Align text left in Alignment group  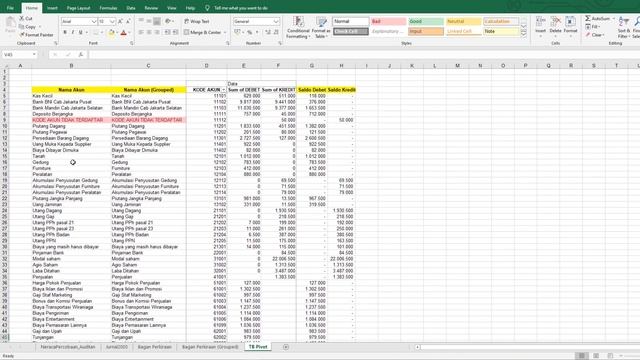tap(141, 32)
